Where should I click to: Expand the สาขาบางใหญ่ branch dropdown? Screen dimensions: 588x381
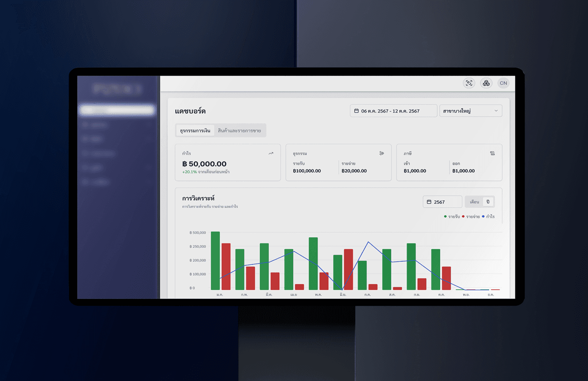click(470, 111)
